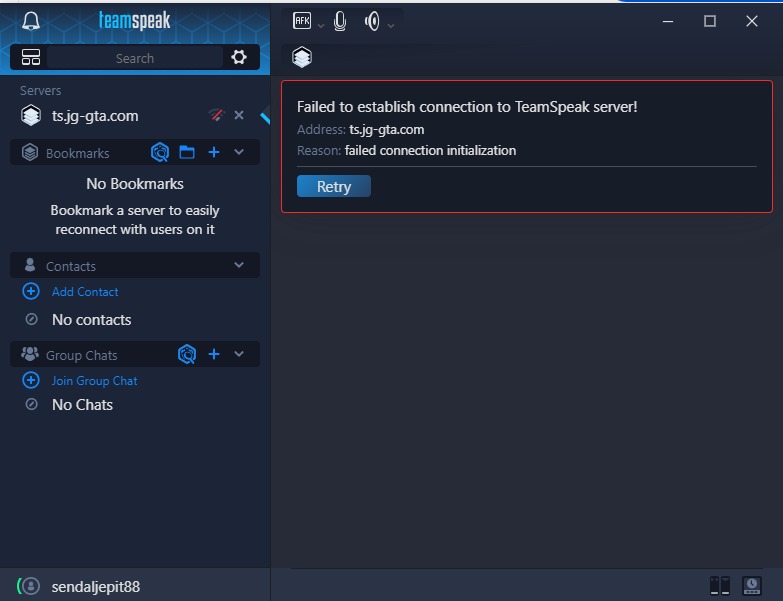Click the TeamSpeak logo
Image resolution: width=783 pixels, height=601 pixels.
click(134, 20)
